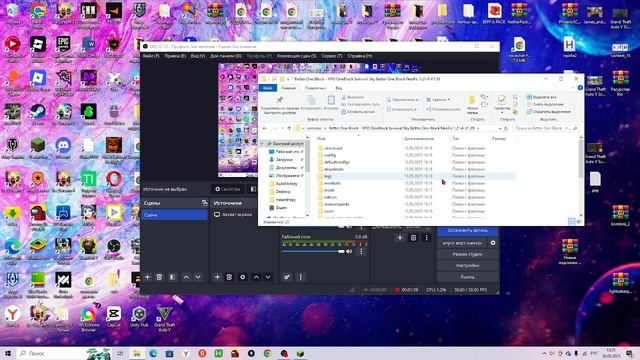
Task: Open Delete dropdown arrow in Explorer ribbon
Action: coord(449,100)
